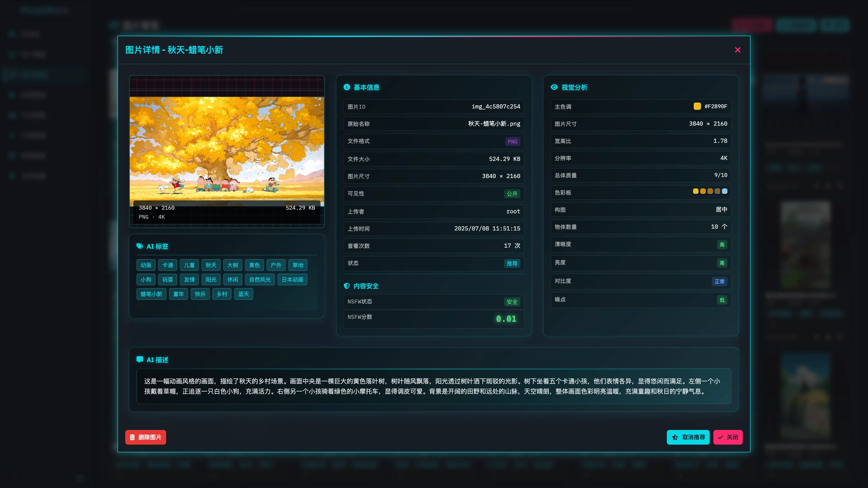Select the 友情 tag
This screenshot has width=868, height=488.
click(x=189, y=279)
